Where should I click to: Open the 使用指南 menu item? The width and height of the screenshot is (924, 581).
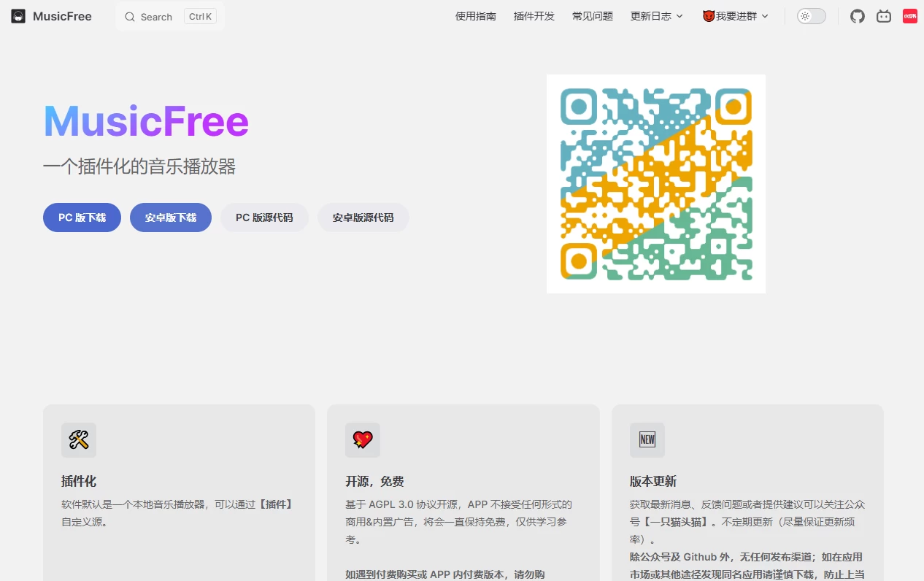(475, 15)
